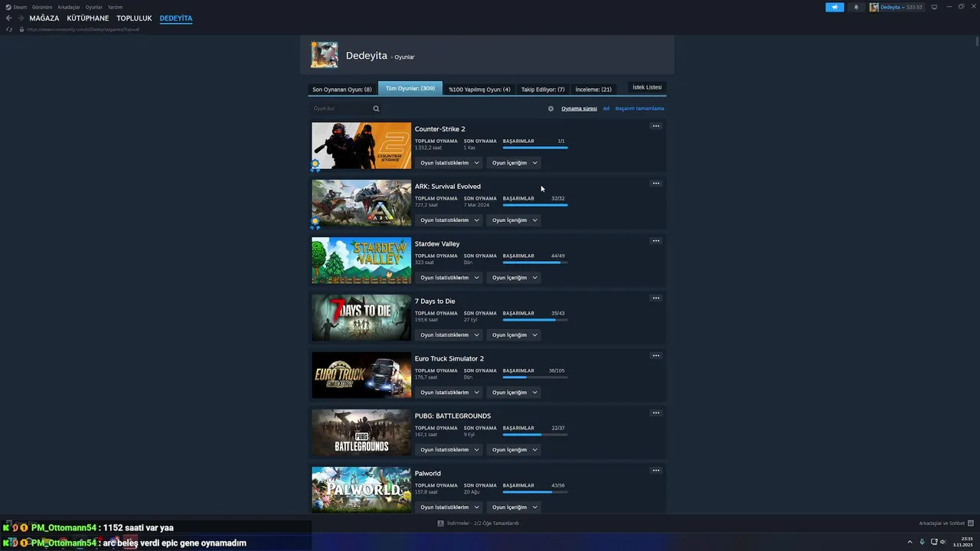Open TOPLULUK section

pyautogui.click(x=134, y=18)
